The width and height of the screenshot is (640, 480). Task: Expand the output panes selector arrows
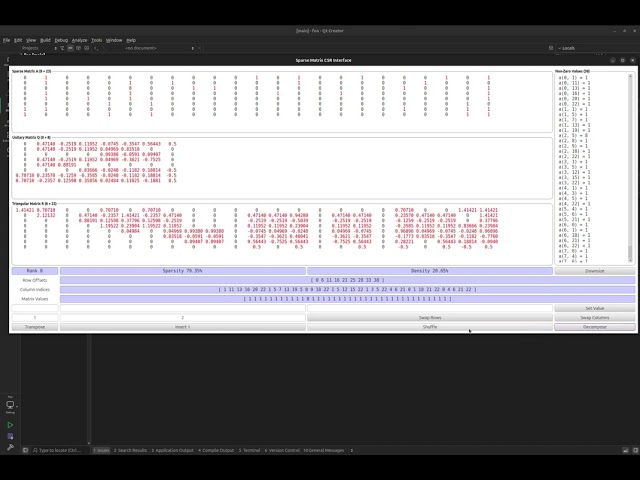[352, 450]
